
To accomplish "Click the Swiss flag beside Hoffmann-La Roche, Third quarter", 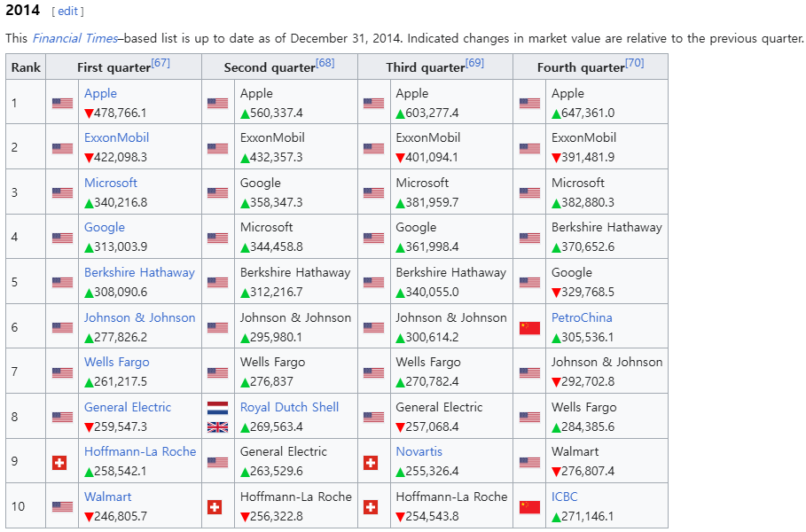I will [371, 507].
